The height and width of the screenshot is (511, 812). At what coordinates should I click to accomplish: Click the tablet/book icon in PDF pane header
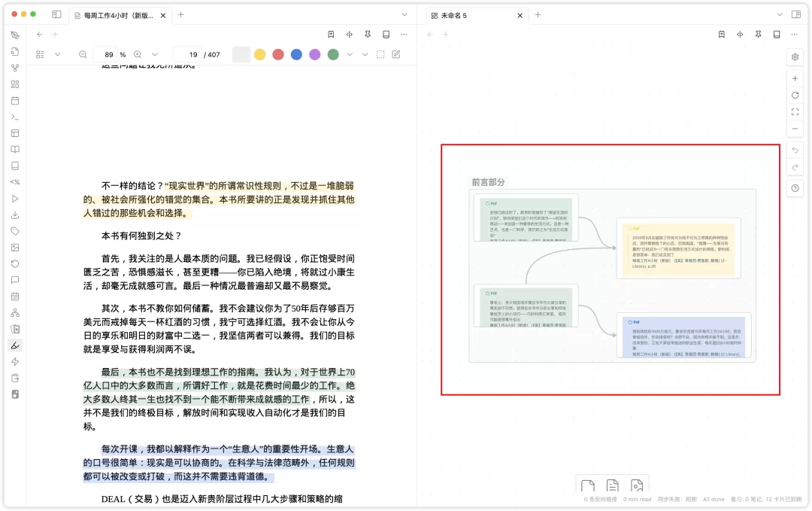coord(386,34)
